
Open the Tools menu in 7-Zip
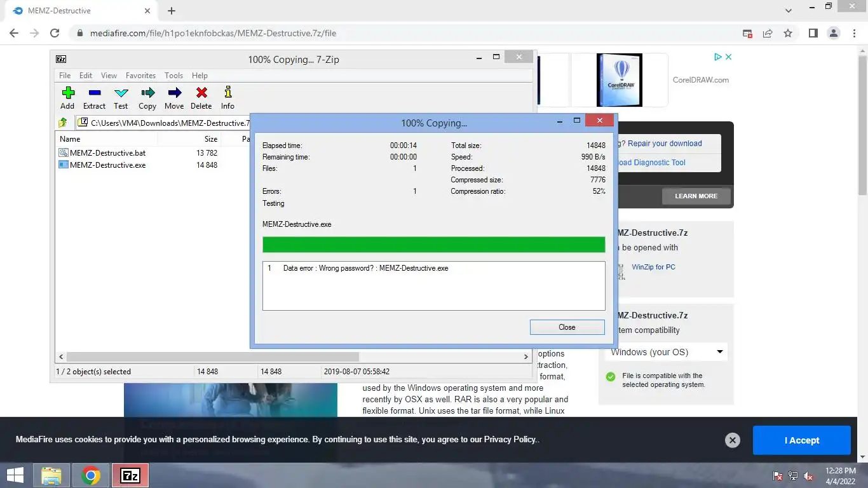(x=173, y=75)
